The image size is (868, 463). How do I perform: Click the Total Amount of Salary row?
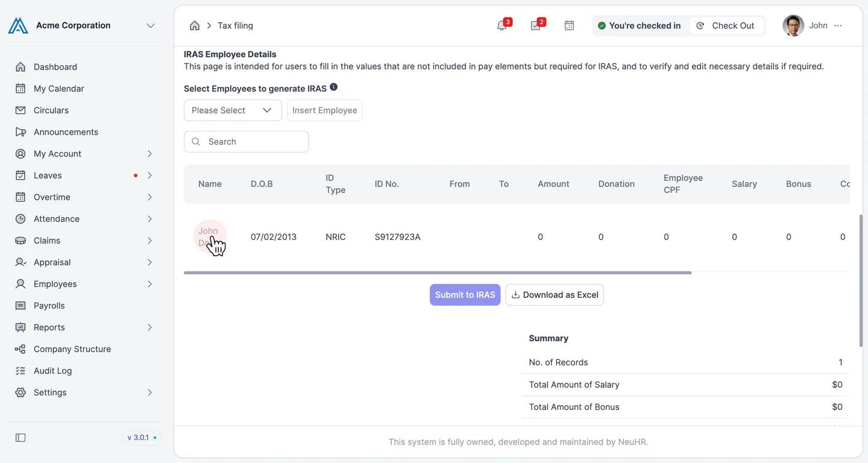click(x=686, y=385)
